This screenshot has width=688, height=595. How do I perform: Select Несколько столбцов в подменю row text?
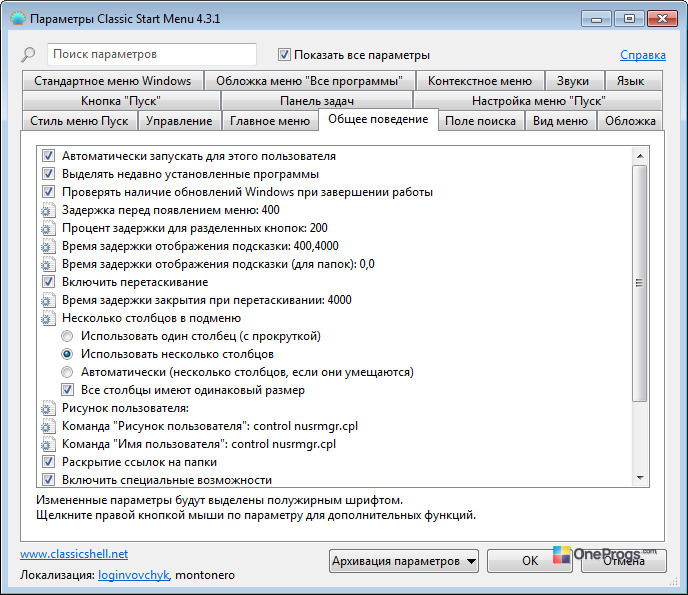point(151,318)
